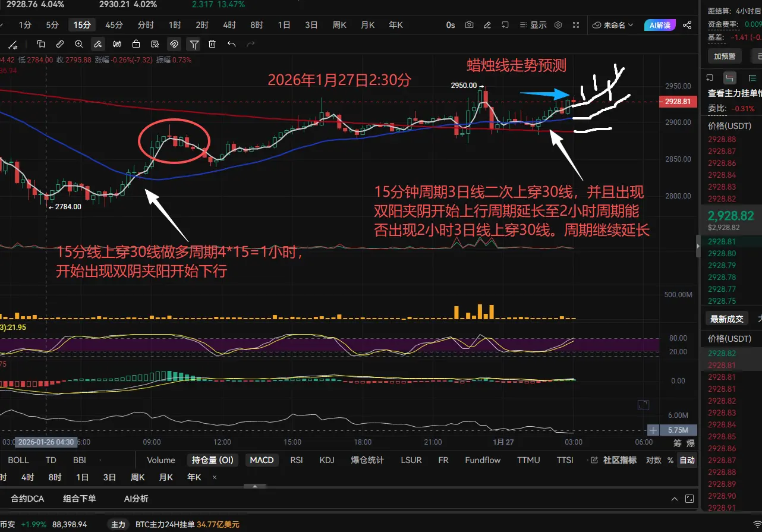Open the drawing filter funnel
This screenshot has width=762, height=532.
194,44
